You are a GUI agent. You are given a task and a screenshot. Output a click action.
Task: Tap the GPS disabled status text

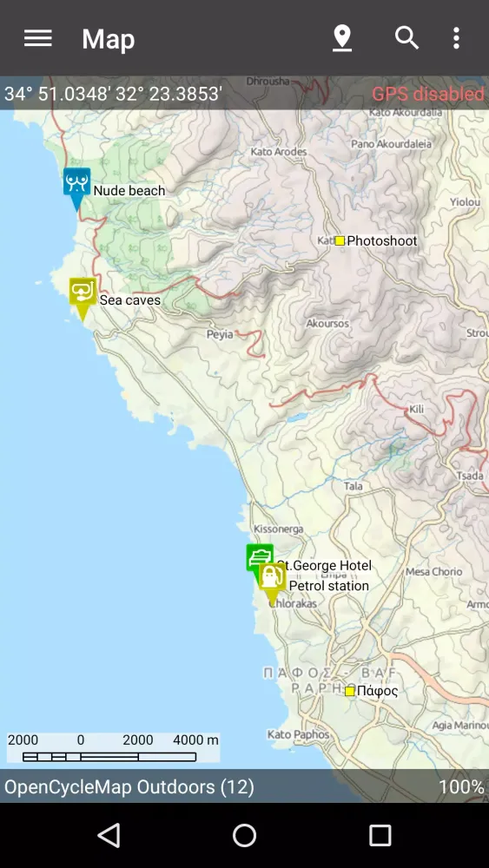427,94
